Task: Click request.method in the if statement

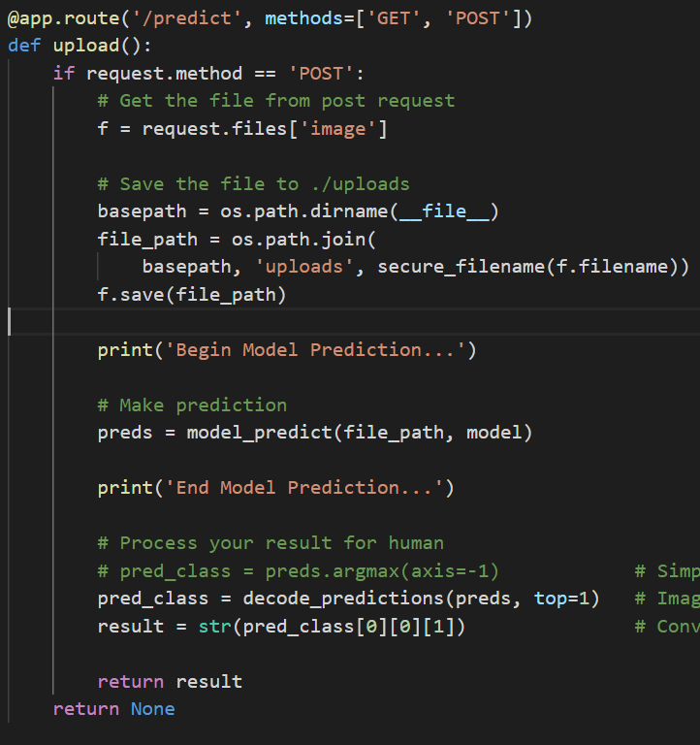Action: click(164, 74)
